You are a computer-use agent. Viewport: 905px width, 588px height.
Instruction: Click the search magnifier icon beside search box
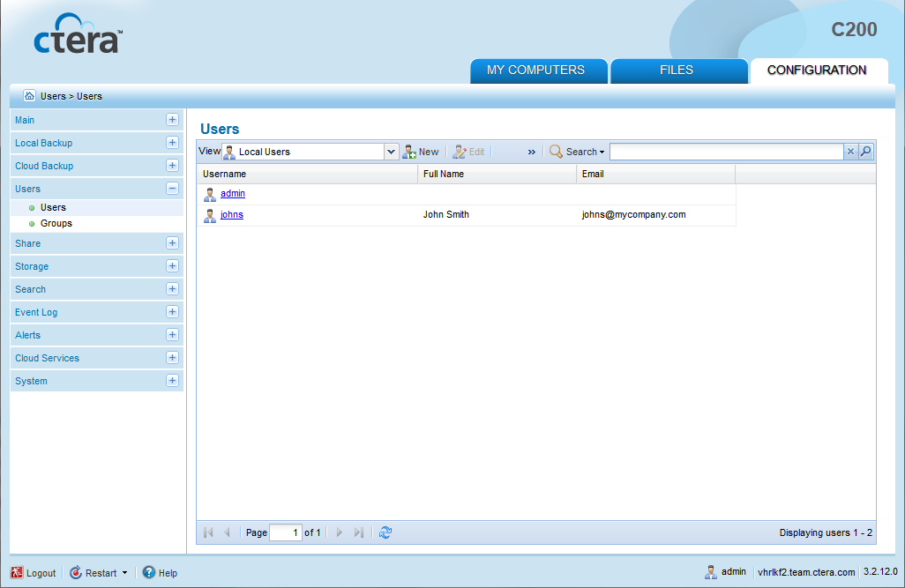coord(866,152)
